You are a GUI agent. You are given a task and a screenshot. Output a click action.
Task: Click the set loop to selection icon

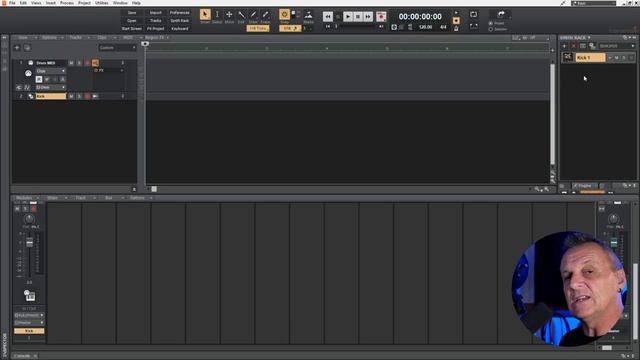[x=473, y=27]
